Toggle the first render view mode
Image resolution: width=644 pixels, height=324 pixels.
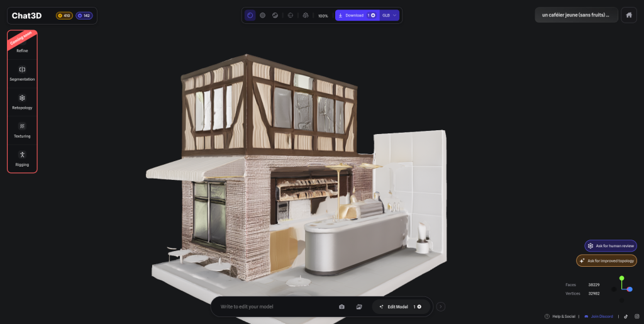(250, 15)
